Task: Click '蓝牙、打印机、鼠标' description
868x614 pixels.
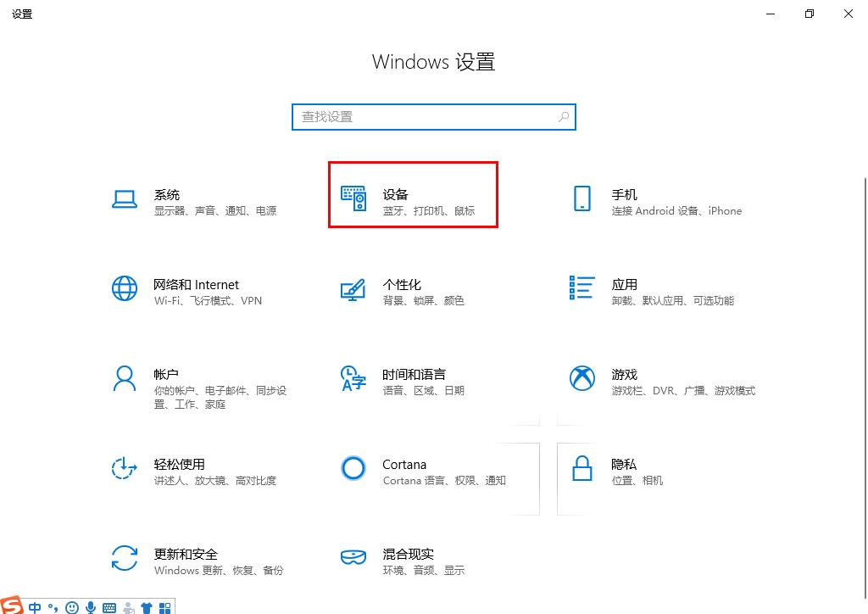Action: coord(428,211)
